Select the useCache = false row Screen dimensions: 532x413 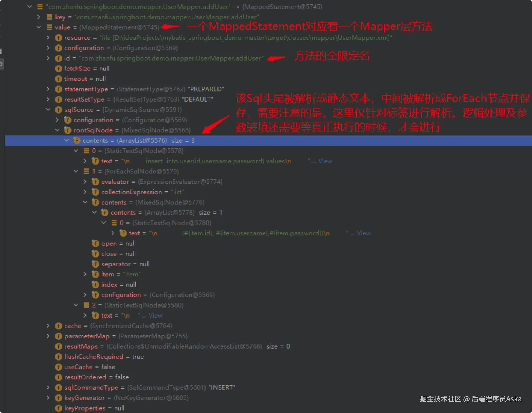(268, 367)
